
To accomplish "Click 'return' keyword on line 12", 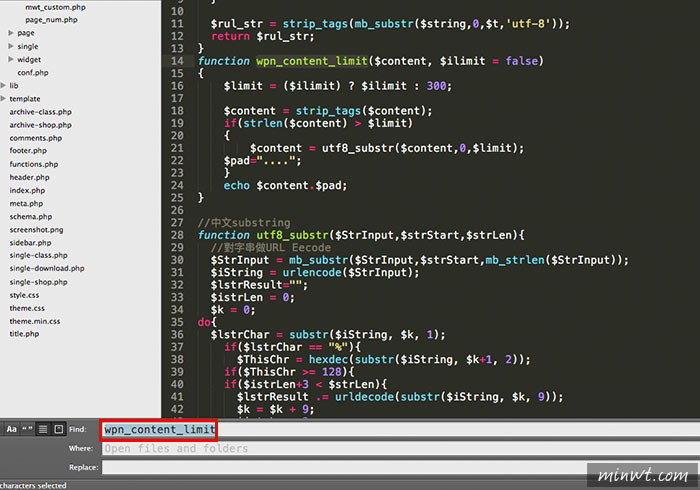I will [x=230, y=36].
